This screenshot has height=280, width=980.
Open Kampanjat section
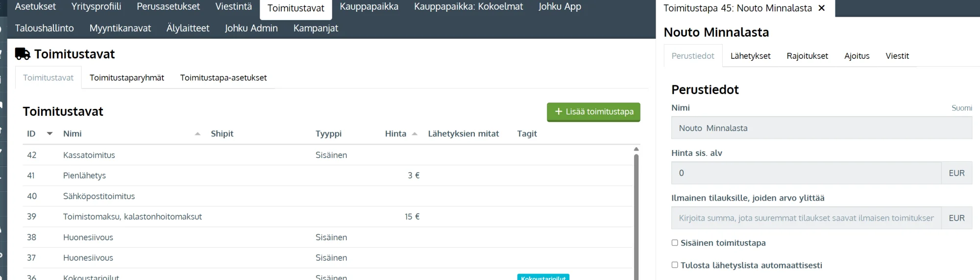316,28
